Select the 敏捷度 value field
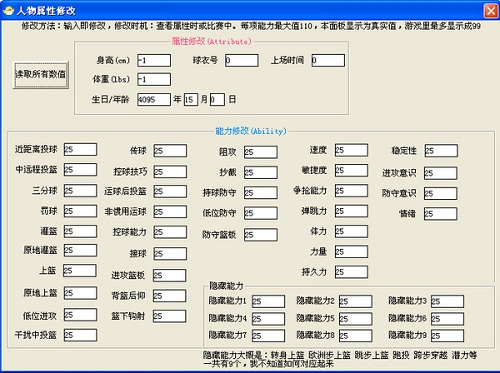Viewport: 500px width, 373px height. pyautogui.click(x=351, y=170)
